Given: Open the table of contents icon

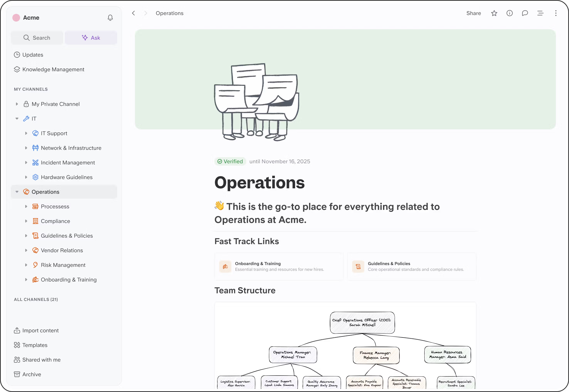Looking at the screenshot, I should [x=540, y=13].
